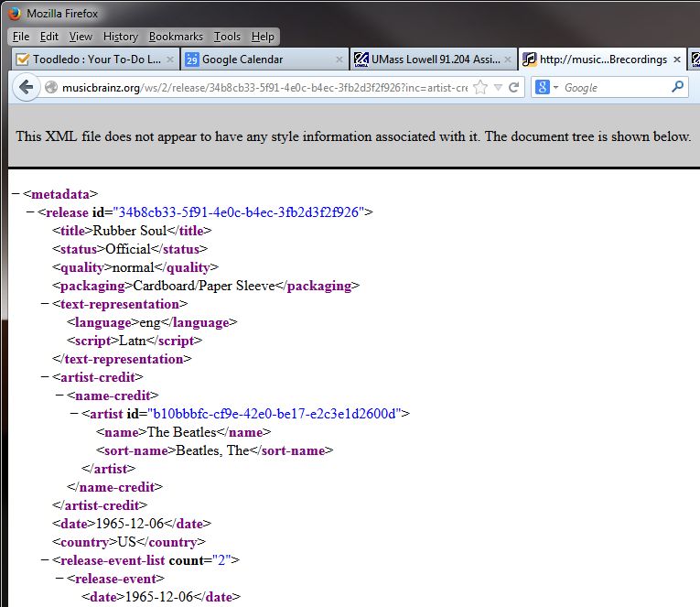Click the Rubber Soul title line
The height and width of the screenshot is (607, 700).
(x=132, y=231)
